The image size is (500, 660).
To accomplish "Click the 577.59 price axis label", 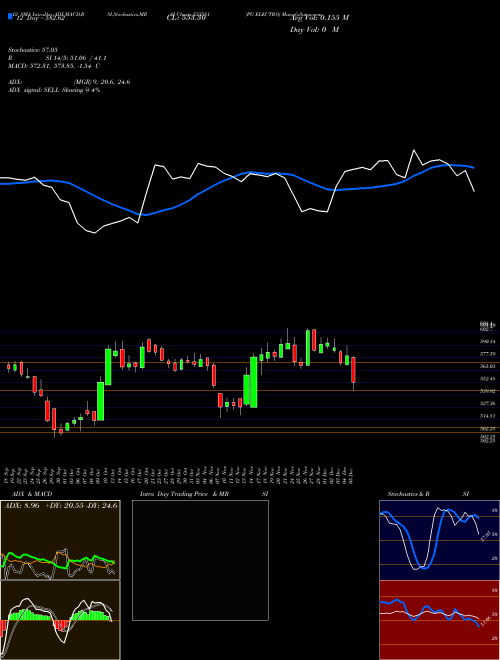I will 488,354.
